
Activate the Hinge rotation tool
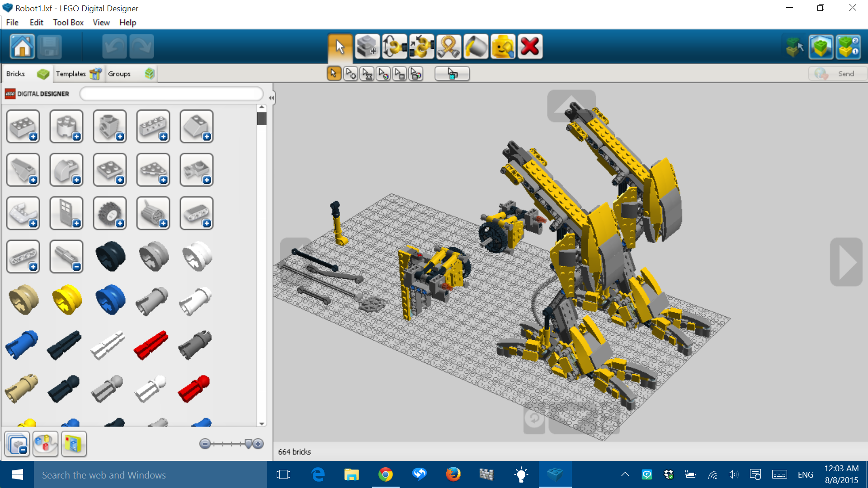pos(395,46)
